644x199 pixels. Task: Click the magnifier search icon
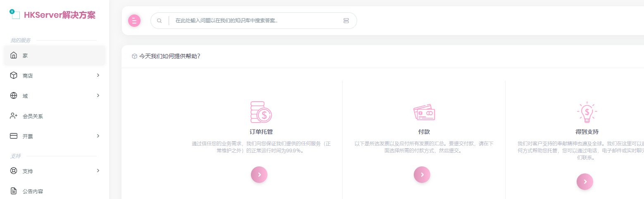coord(159,21)
